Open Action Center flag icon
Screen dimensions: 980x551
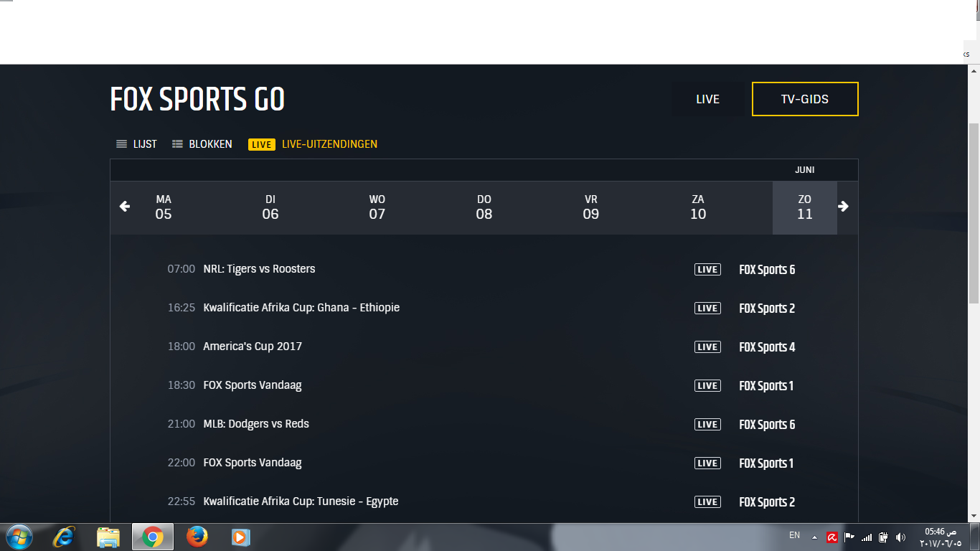point(849,537)
